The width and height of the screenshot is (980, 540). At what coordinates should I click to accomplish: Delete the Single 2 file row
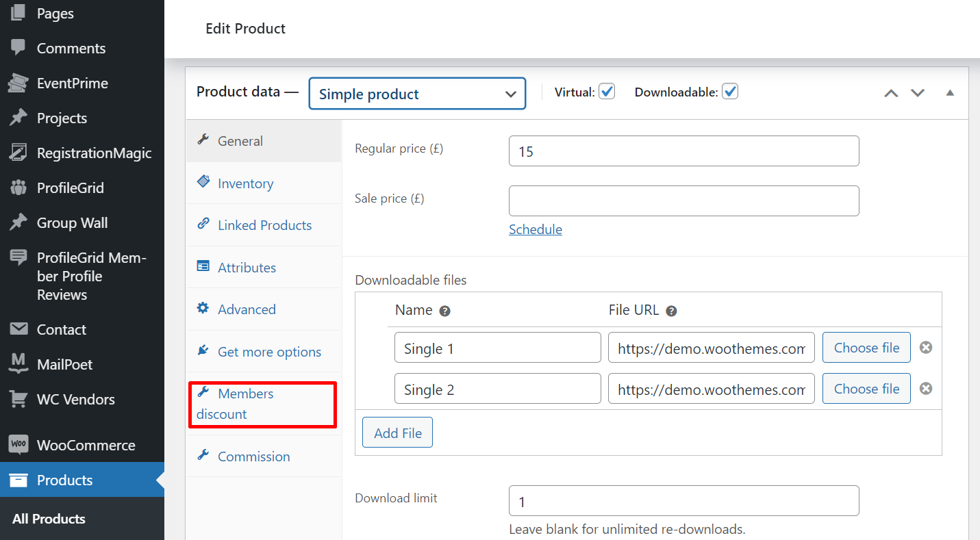coord(925,389)
